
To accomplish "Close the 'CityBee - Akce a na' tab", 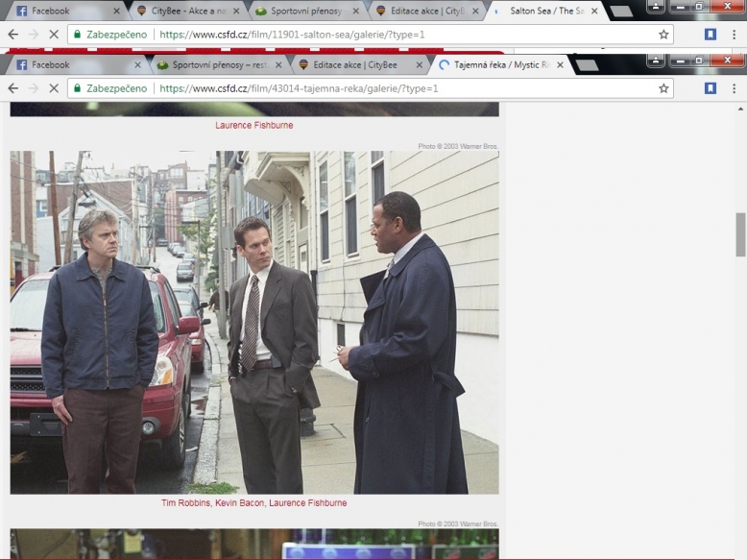I will tap(236, 12).
